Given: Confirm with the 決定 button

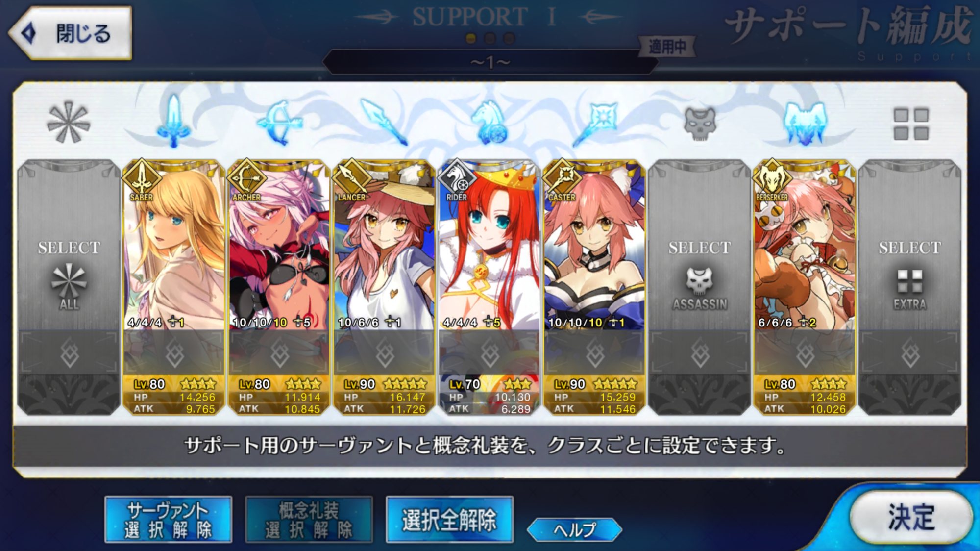Looking at the screenshot, I should (911, 517).
